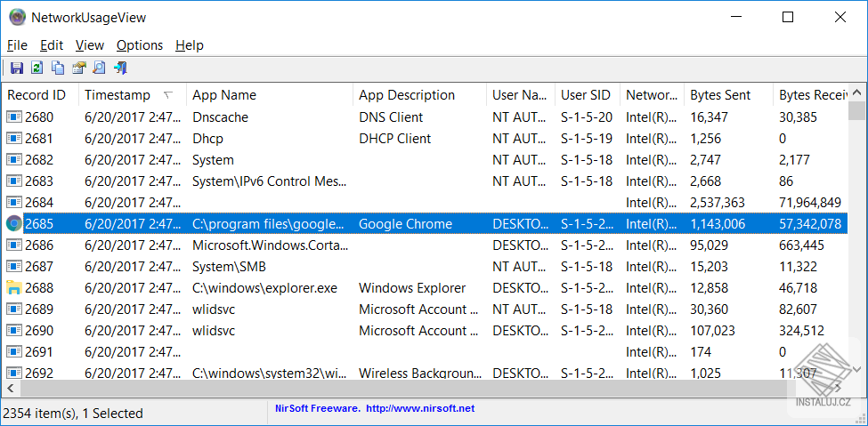The width and height of the screenshot is (868, 426).
Task: Select the C:\windows\explorer.exe row
Action: tap(426, 288)
